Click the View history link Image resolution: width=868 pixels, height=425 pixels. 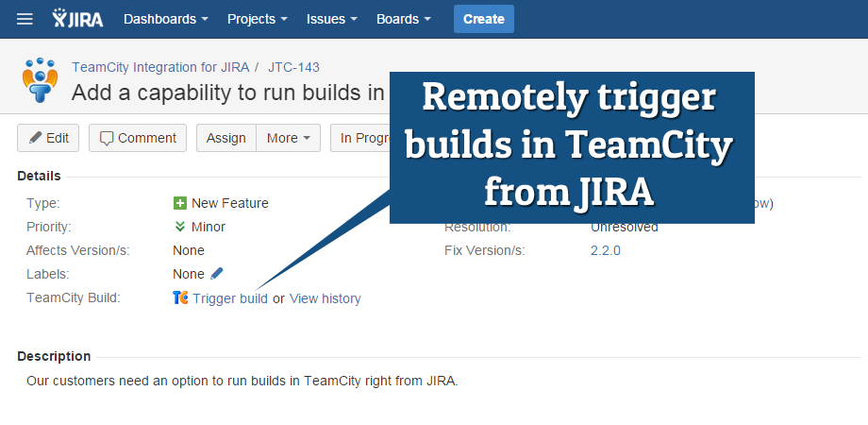tap(325, 298)
